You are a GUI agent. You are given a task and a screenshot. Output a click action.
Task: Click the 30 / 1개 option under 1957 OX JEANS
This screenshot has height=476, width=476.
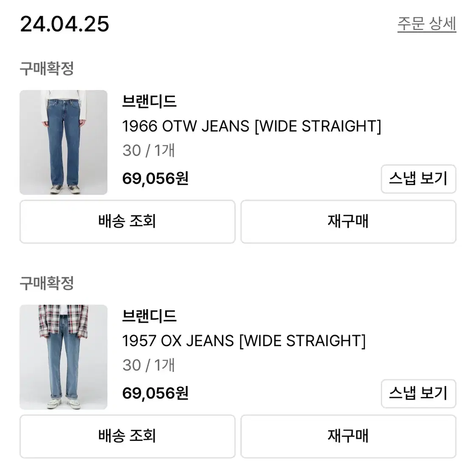(x=149, y=365)
